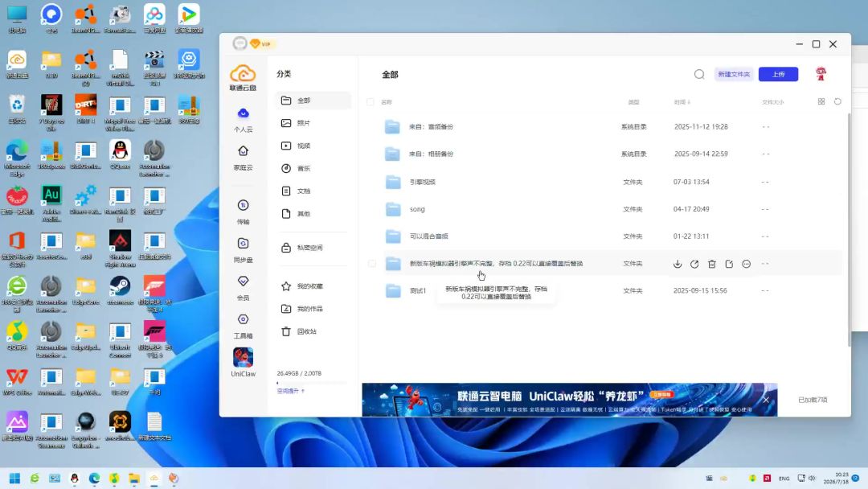This screenshot has width=868, height=489.
Task: Open the QQ penguin desktop icon
Action: click(120, 154)
